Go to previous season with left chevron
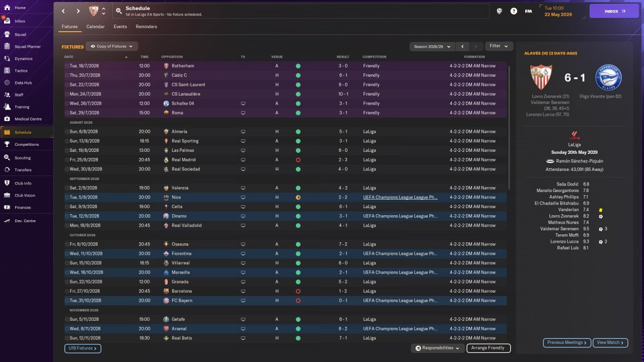 pos(462,46)
